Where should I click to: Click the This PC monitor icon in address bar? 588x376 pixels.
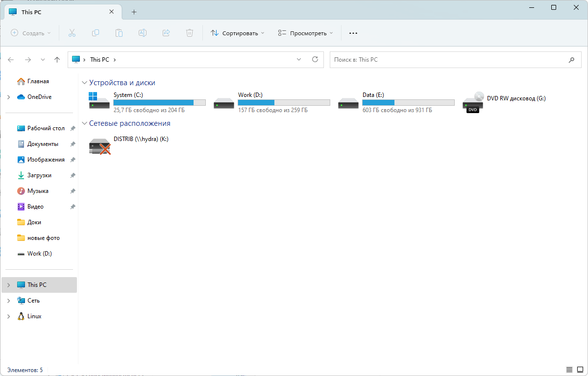(75, 60)
